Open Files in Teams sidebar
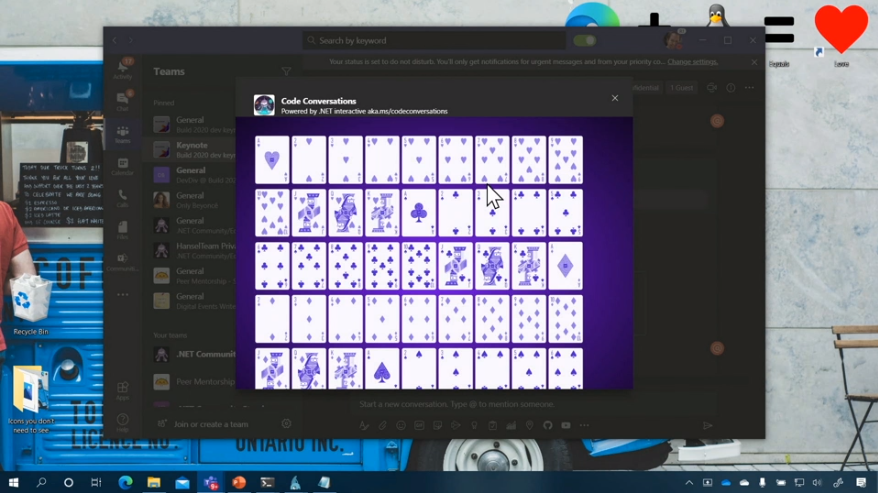878x493 pixels. (123, 230)
